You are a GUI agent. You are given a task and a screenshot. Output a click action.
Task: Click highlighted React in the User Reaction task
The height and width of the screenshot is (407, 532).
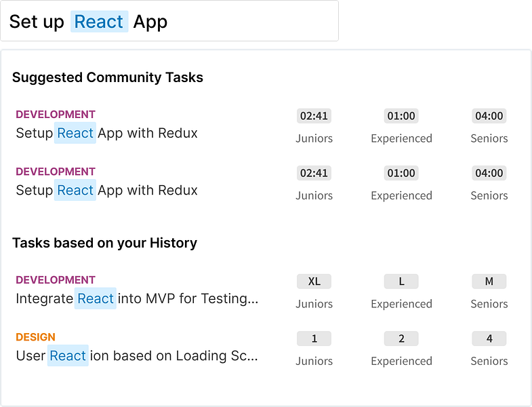point(68,355)
